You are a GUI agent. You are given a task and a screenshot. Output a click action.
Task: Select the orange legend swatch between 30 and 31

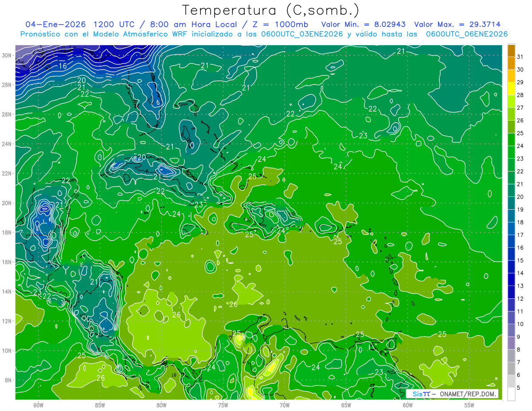(511, 63)
